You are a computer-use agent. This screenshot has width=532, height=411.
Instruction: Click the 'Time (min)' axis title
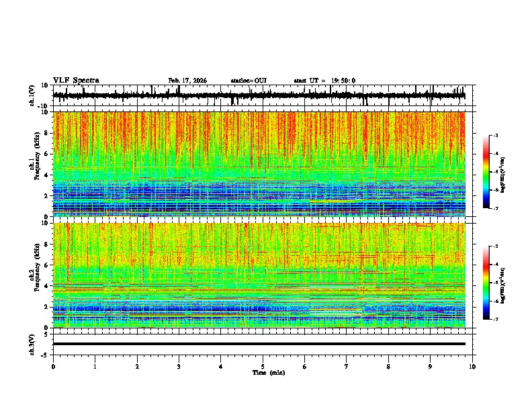pyautogui.click(x=269, y=373)
